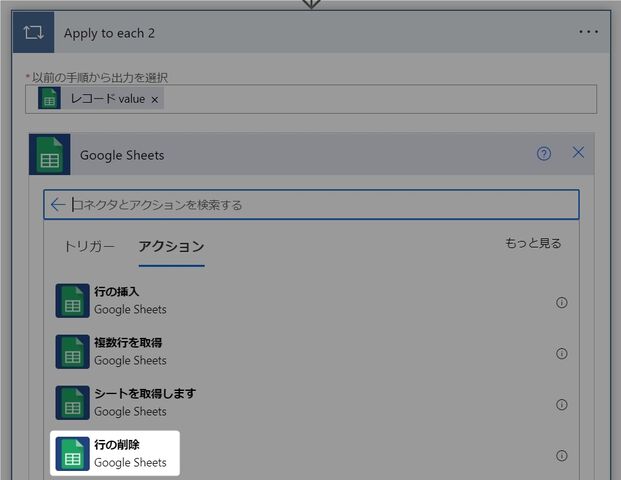Click the 行の削除 Google Sheets icon
The image size is (621, 480).
(72, 454)
